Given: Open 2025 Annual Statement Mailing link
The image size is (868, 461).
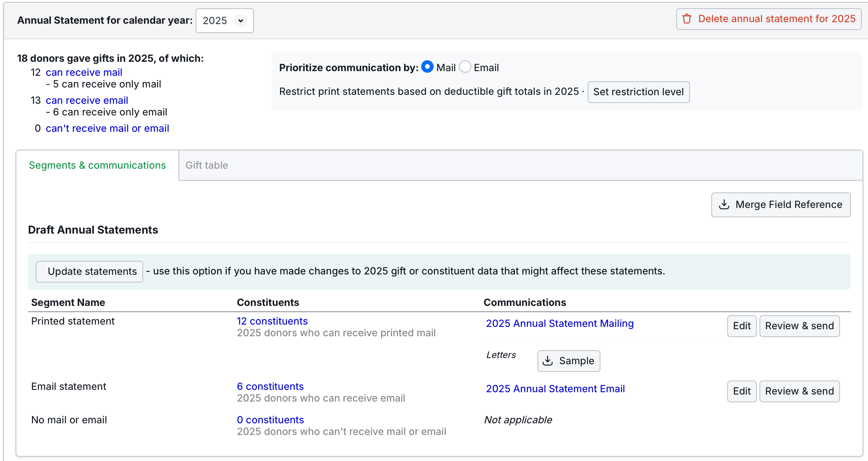Looking at the screenshot, I should [x=560, y=323].
